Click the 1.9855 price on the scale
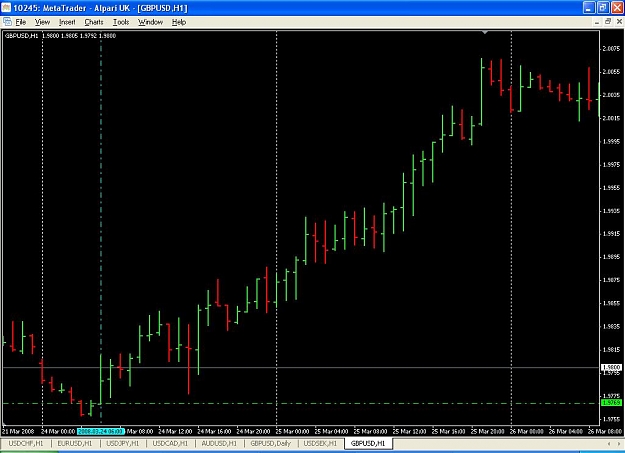The image size is (625, 453). [x=611, y=303]
